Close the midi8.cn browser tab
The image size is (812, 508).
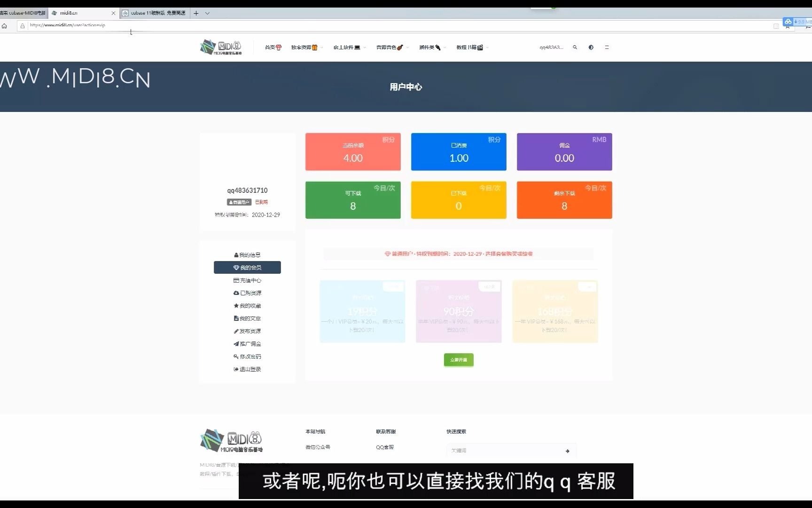(113, 13)
